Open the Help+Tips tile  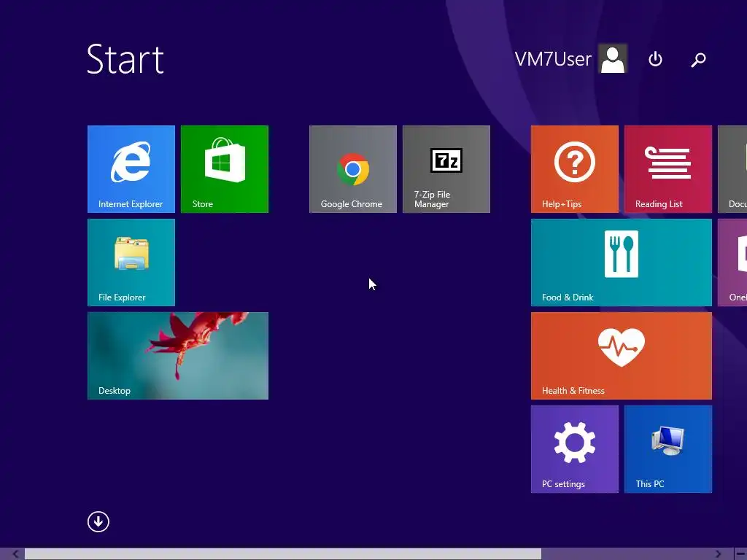click(575, 169)
